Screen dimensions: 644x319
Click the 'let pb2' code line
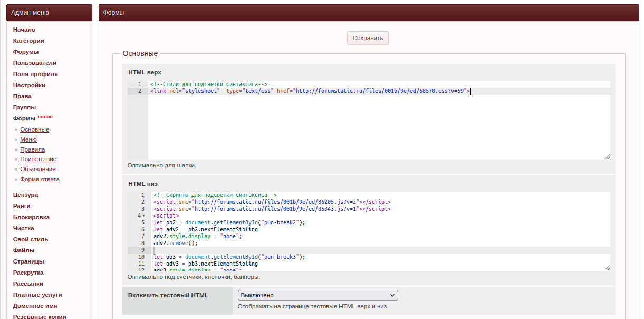click(229, 222)
